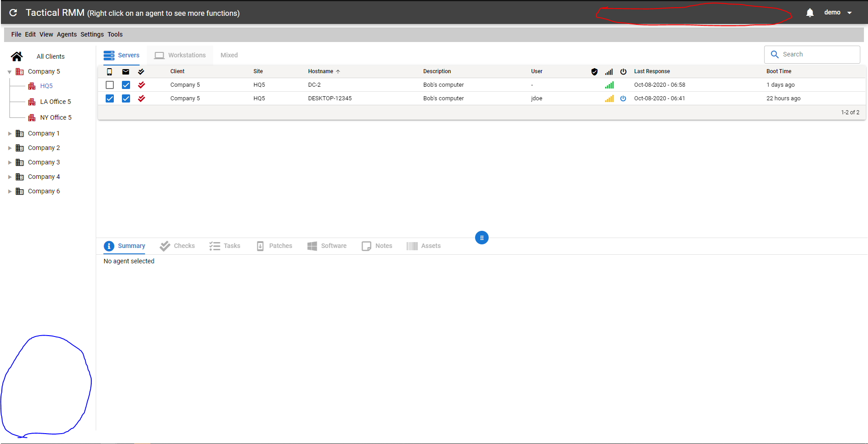Sort by the User column header
This screenshot has width=868, height=444.
[x=537, y=71]
